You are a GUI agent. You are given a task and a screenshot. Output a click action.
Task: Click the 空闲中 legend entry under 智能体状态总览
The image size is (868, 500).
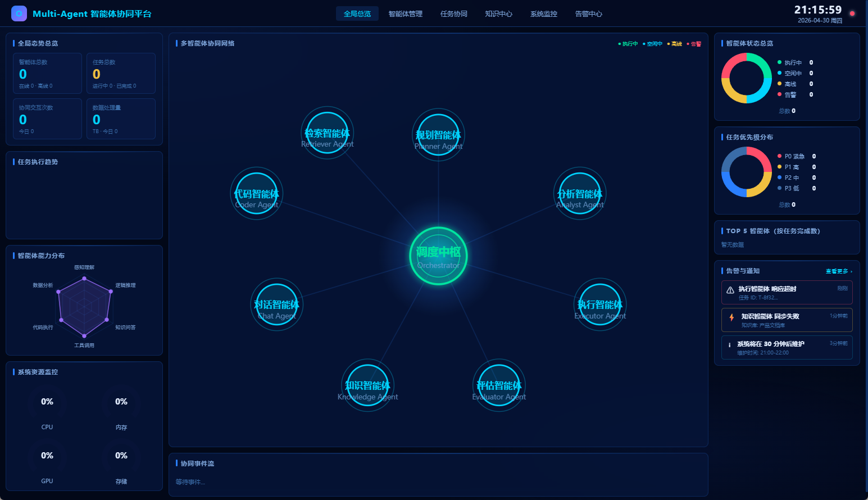tap(795, 73)
